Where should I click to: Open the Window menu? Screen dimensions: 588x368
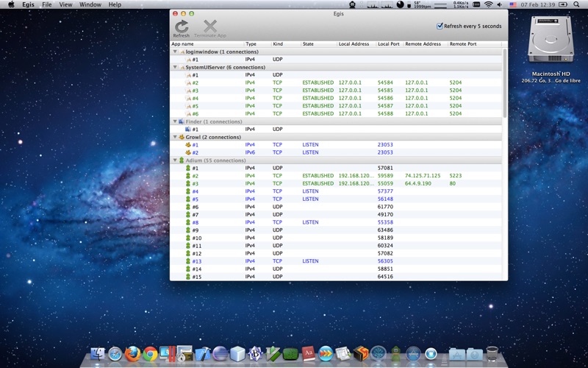tap(90, 4)
